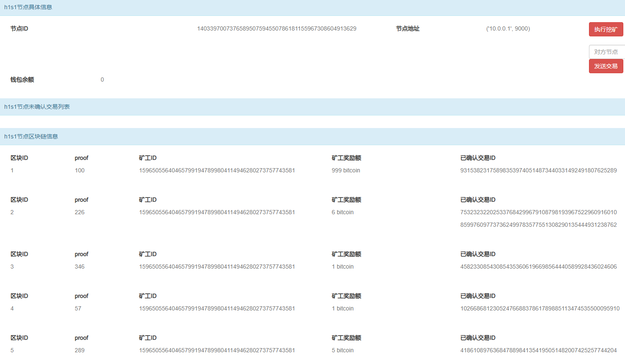625x364 pixels.
Task: Select the 999 bitcoin reward amount
Action: [346, 170]
